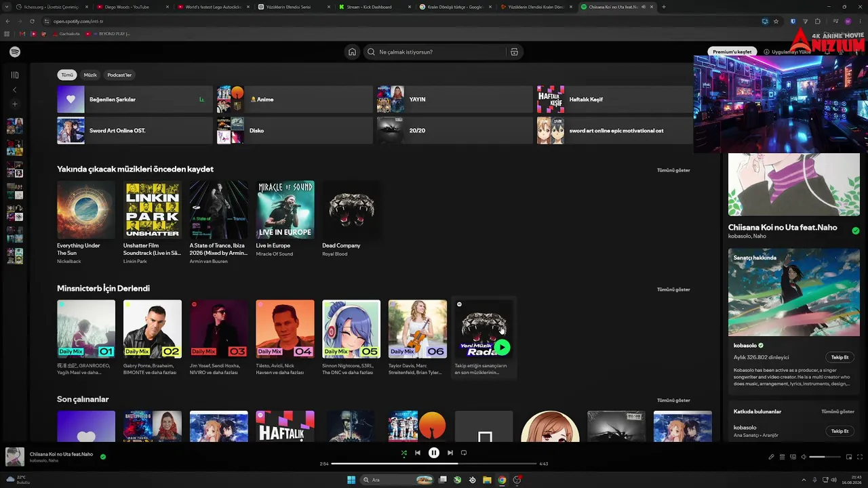Image resolution: width=868 pixels, height=488 pixels.
Task: Open Beğenilen Şarkılar playlist
Action: click(x=135, y=100)
